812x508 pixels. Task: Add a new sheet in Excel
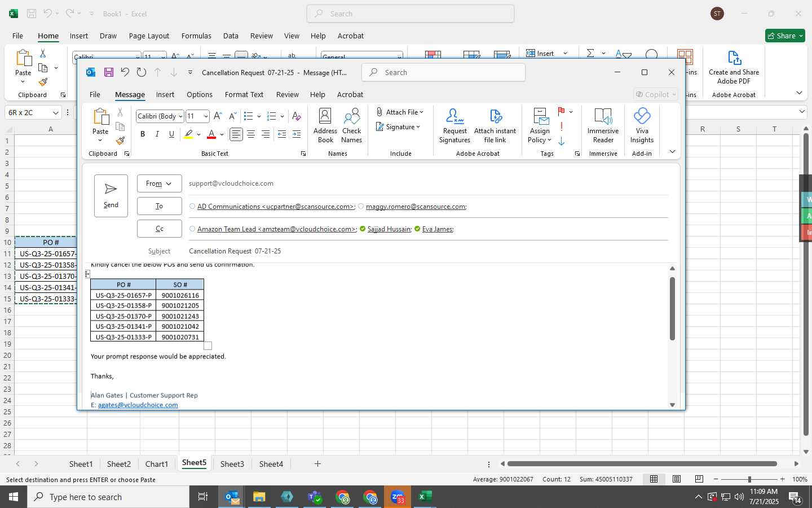pos(317,464)
